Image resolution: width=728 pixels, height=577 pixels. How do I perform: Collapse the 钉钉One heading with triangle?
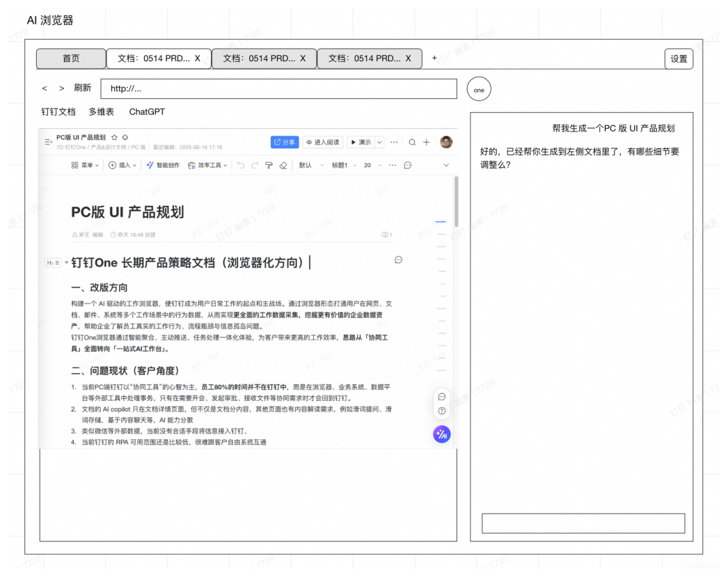coord(66,262)
